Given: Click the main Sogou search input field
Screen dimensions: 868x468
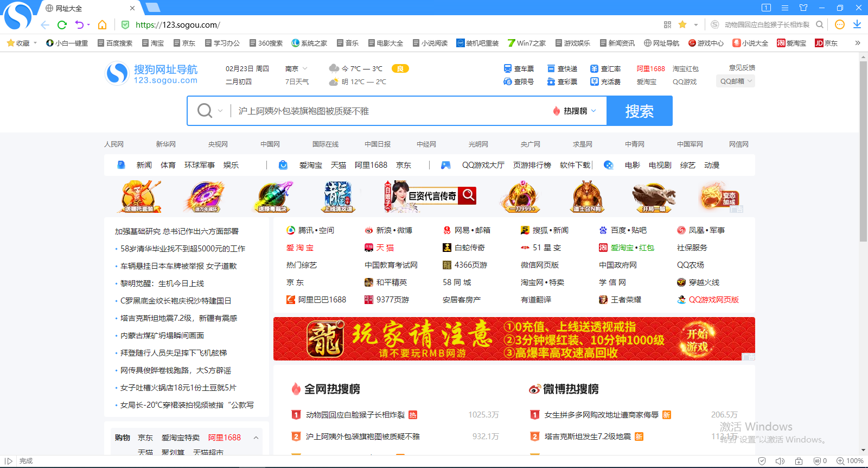Looking at the screenshot, I should [391, 111].
